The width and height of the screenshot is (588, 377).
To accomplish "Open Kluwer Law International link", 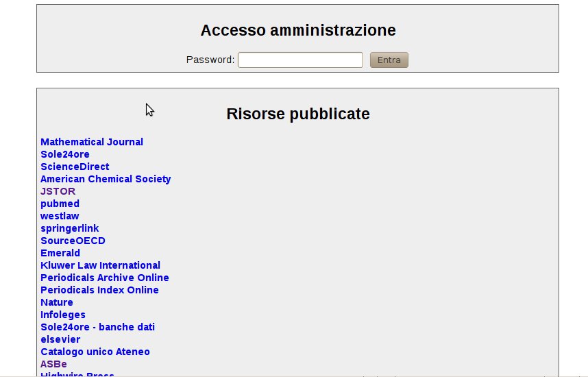I will pyautogui.click(x=100, y=265).
